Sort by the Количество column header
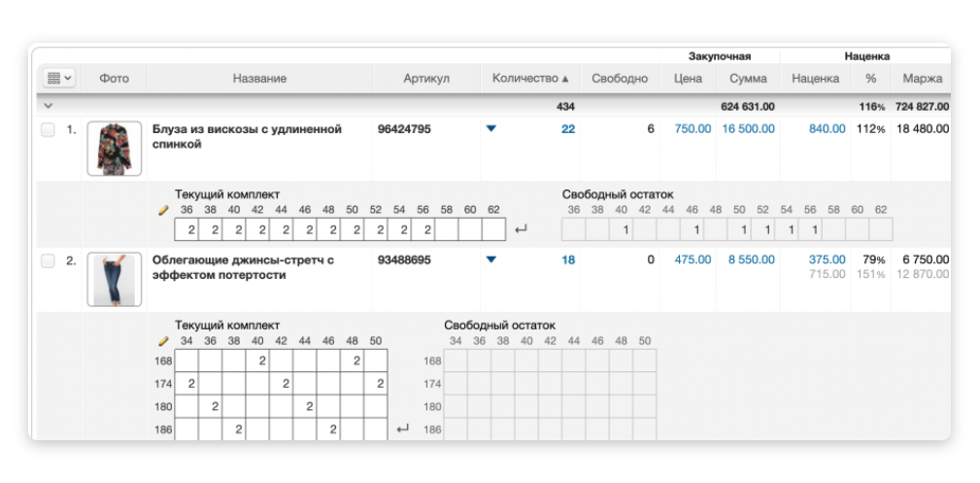This screenshot has height=483, width=980. click(x=530, y=79)
